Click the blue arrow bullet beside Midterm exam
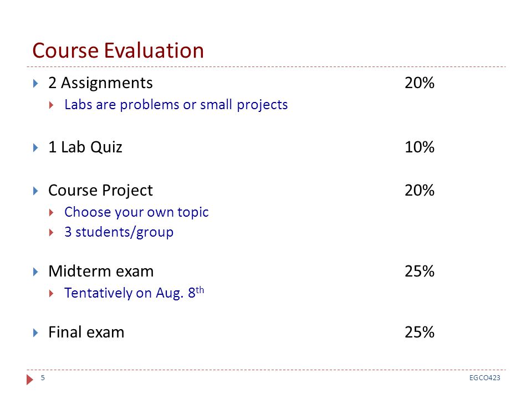 (35, 272)
